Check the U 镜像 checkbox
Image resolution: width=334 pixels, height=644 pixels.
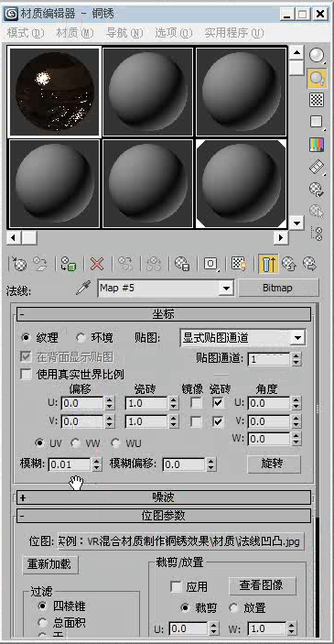(197, 403)
